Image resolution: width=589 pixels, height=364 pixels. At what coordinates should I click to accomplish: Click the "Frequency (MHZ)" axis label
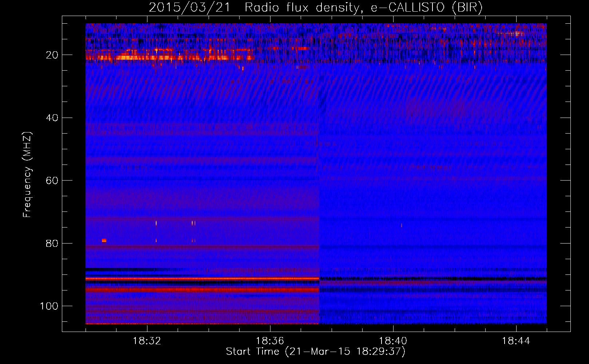point(27,175)
